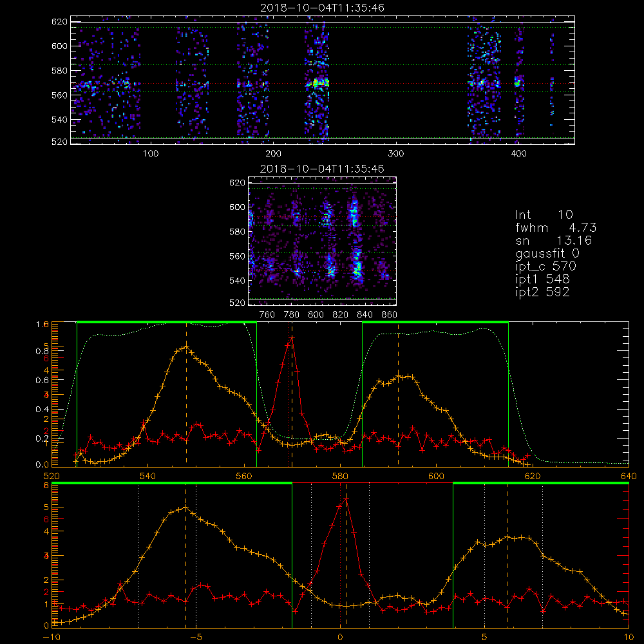The image size is (644, 644).
Task: Click the 'gaussfit 0' parameter text
Action: pos(547,253)
